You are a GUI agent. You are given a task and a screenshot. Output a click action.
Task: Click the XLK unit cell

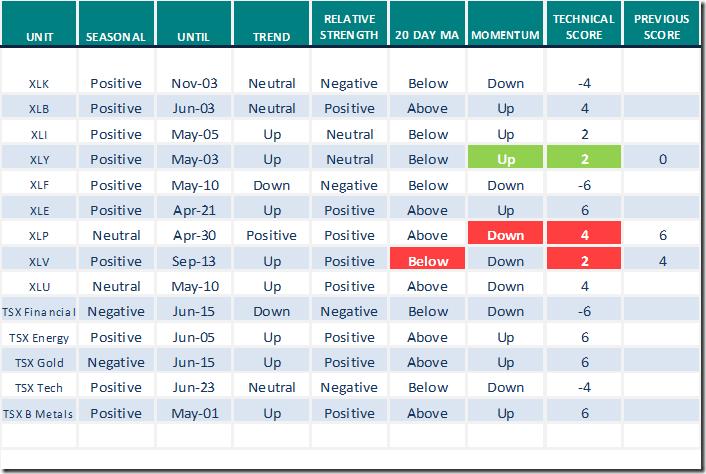pos(39,84)
